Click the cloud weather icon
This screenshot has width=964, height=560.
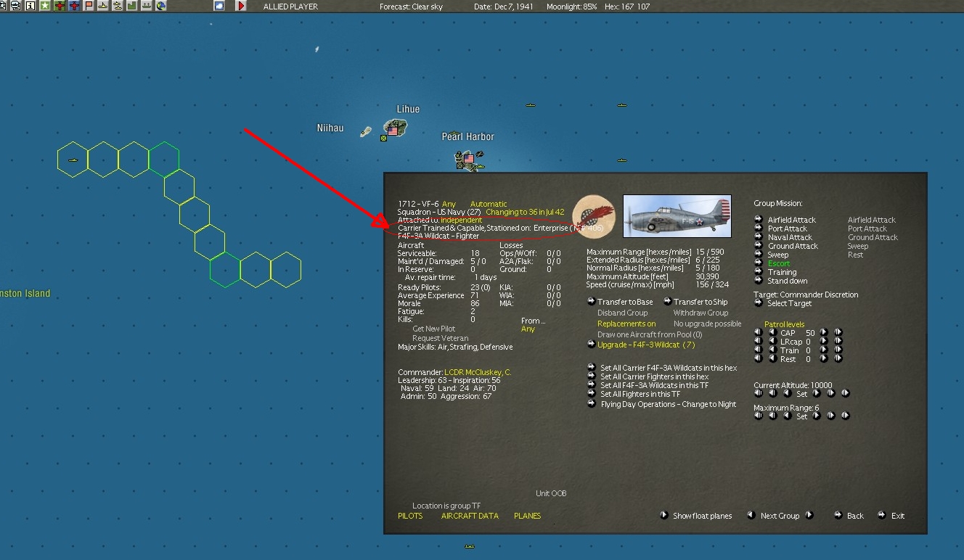(219, 6)
